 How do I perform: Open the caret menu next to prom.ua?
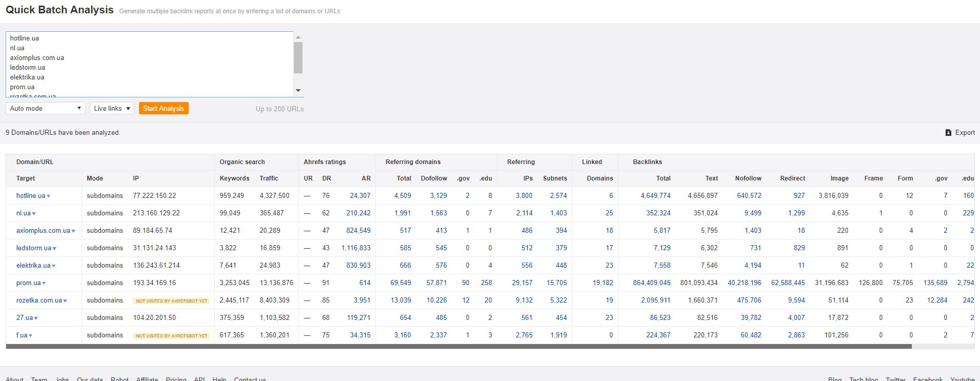[x=44, y=284]
